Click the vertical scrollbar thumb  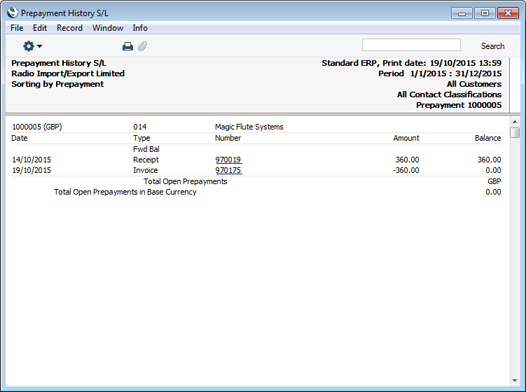point(515,132)
